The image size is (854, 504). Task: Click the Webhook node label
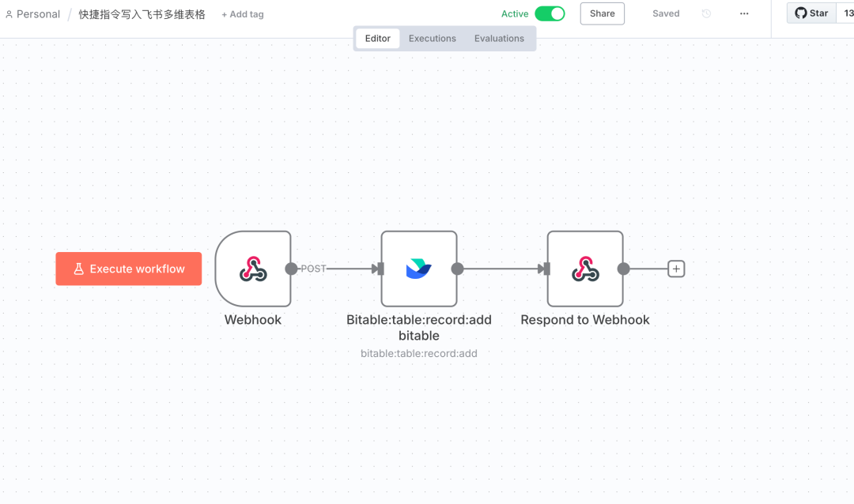pyautogui.click(x=253, y=320)
